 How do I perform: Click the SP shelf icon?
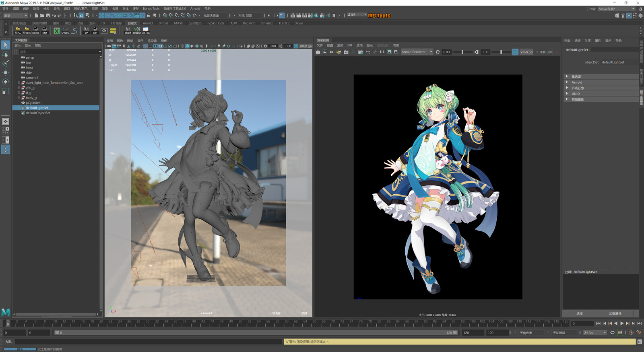[x=86, y=31]
